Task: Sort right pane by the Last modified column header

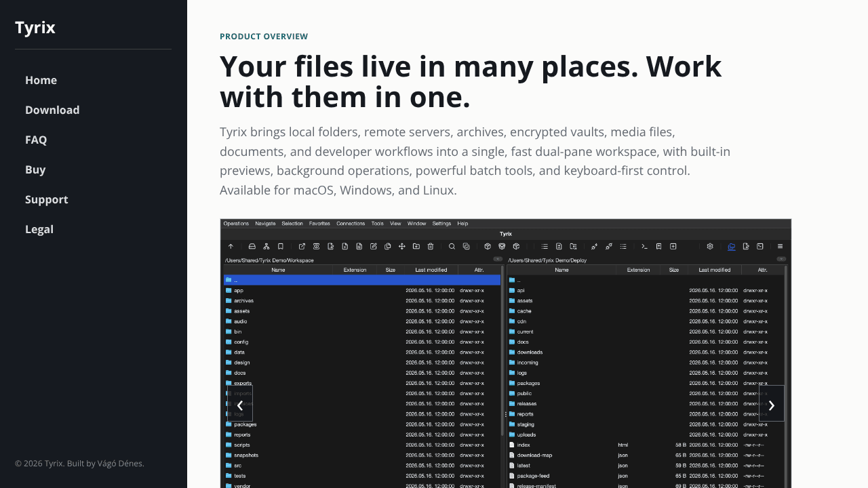Action: 715,270
